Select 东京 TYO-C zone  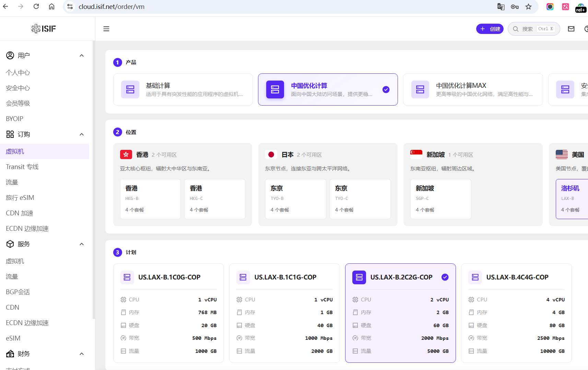360,199
